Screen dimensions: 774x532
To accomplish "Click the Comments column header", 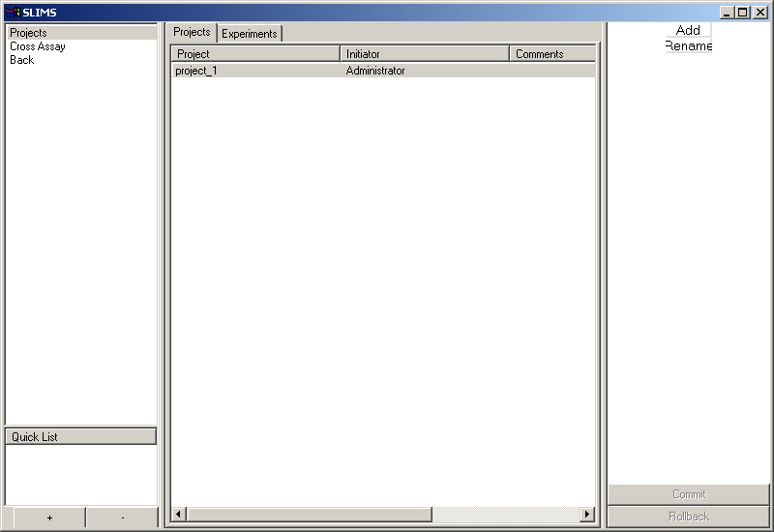I will (x=551, y=54).
